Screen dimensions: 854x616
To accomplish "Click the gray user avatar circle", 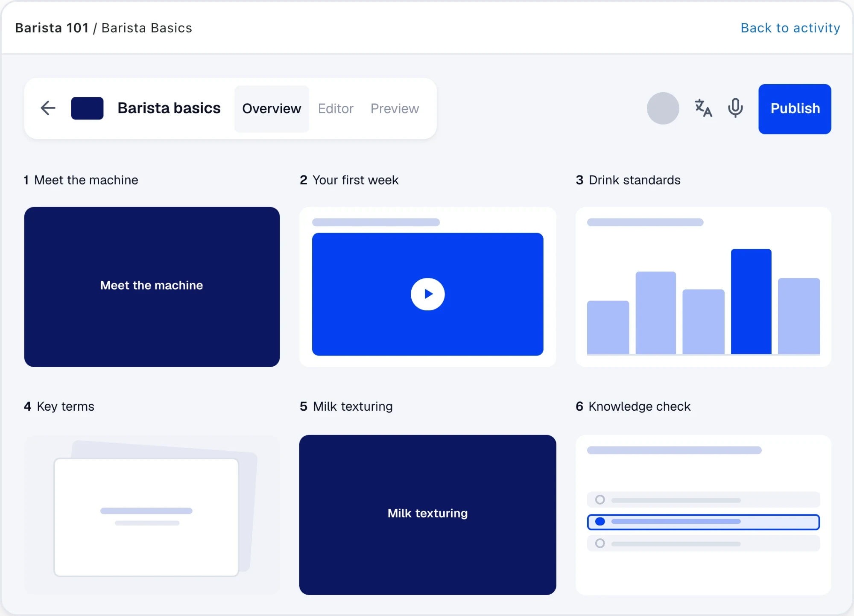I will coord(663,108).
